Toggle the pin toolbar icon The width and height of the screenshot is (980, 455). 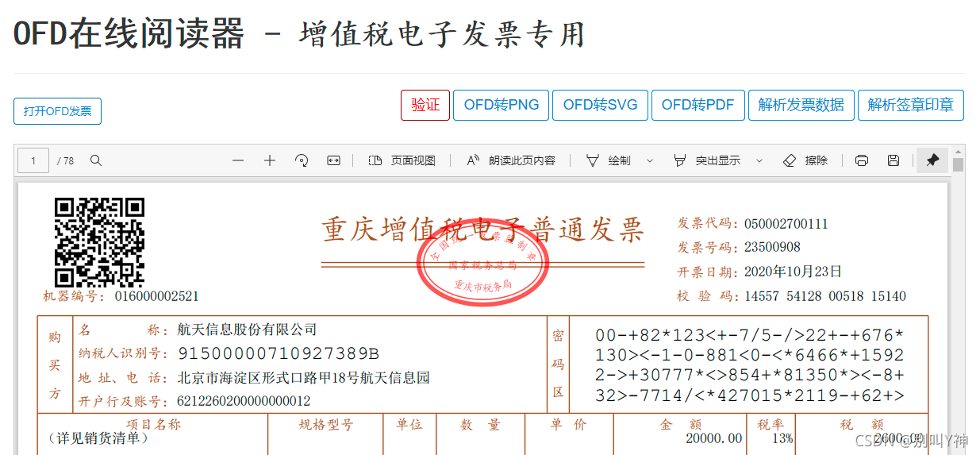(x=932, y=160)
